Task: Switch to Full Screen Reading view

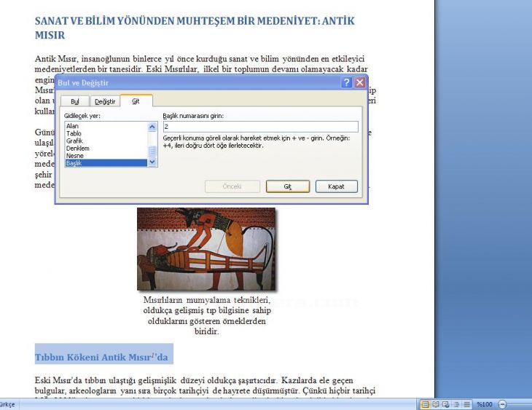Action: click(x=436, y=404)
